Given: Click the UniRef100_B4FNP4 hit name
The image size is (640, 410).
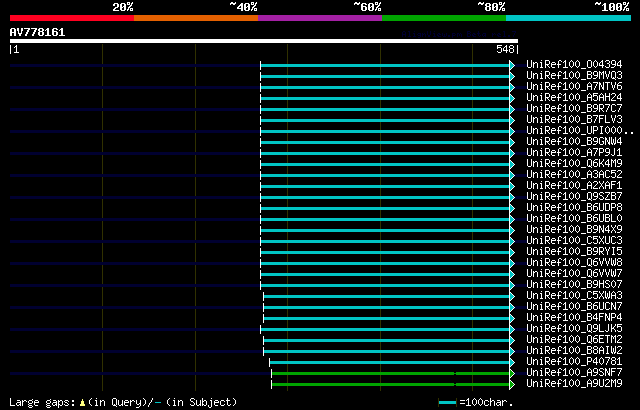Looking at the screenshot, I should [574, 318].
